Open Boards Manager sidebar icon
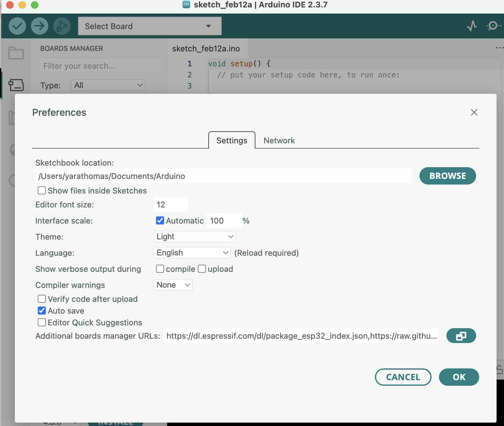 [x=16, y=85]
